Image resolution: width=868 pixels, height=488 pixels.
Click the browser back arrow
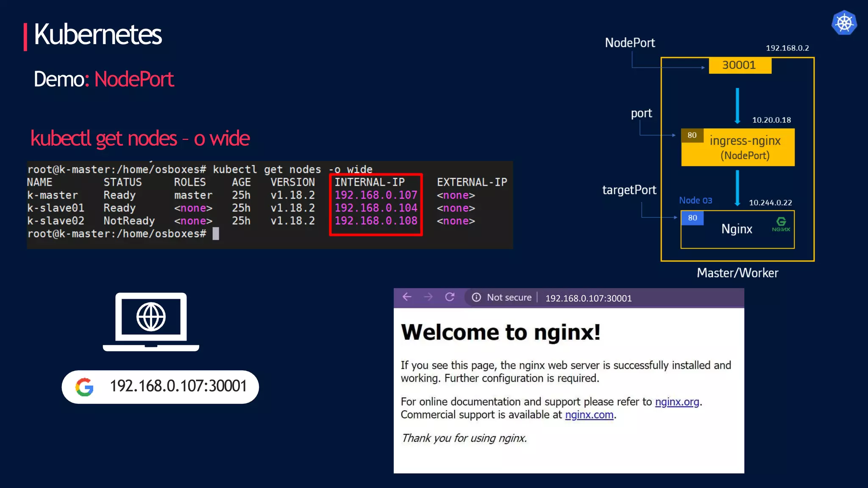tap(407, 297)
